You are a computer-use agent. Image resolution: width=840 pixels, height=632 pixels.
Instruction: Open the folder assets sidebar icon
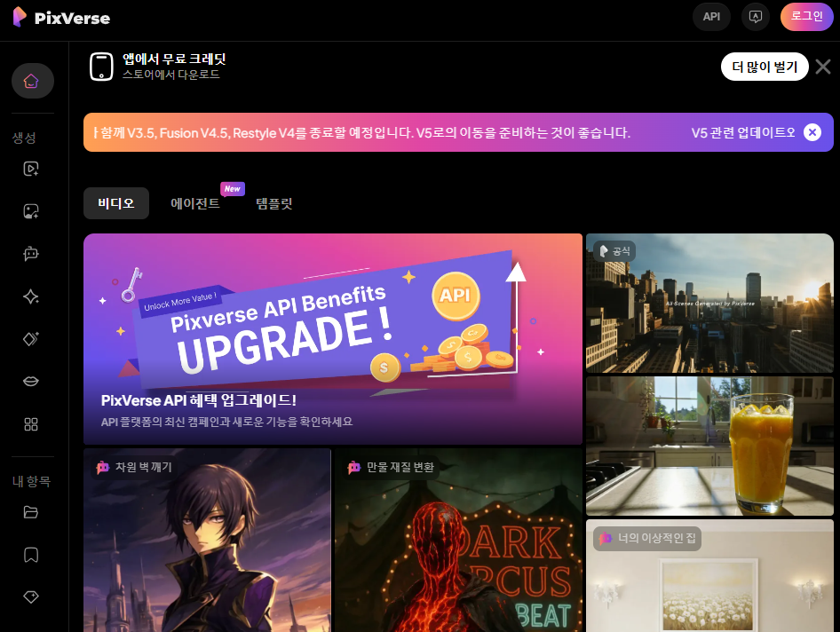(x=31, y=512)
